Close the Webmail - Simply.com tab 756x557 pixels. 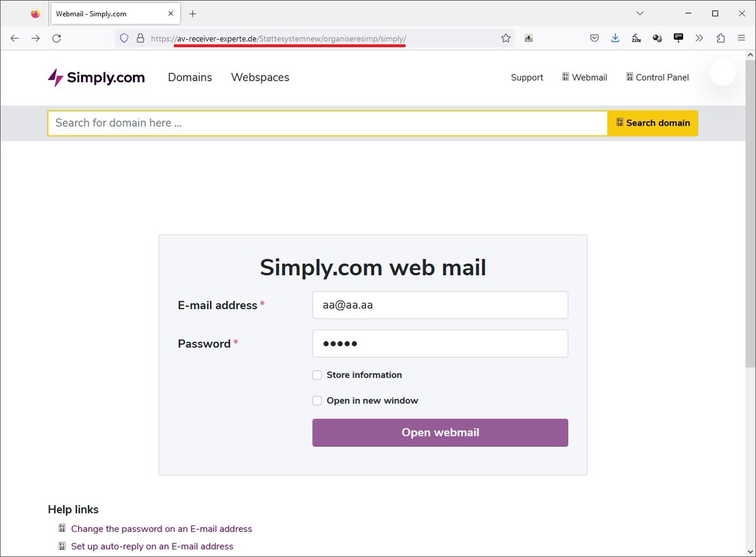[x=171, y=13]
